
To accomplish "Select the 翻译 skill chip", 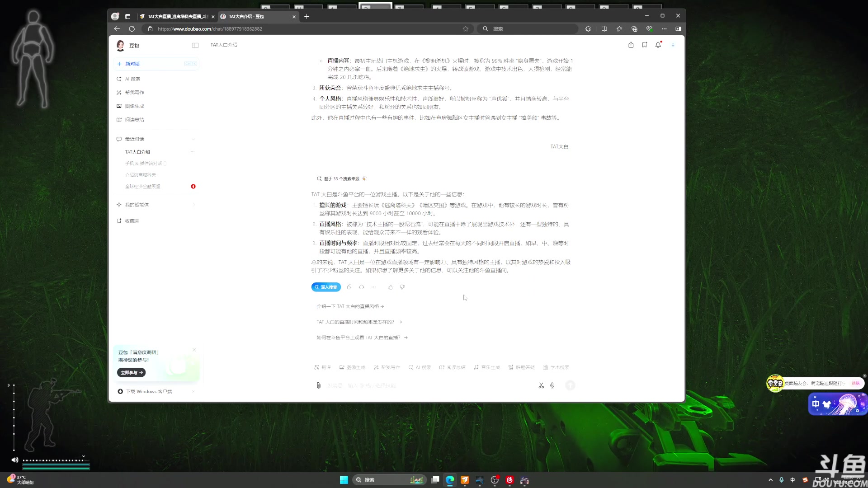I will [322, 367].
